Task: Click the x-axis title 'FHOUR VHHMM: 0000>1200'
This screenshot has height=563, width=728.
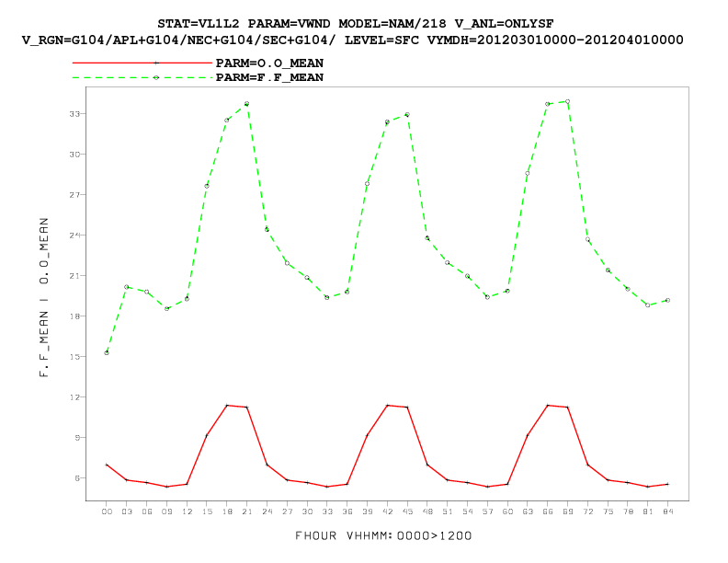Action: [x=383, y=535]
